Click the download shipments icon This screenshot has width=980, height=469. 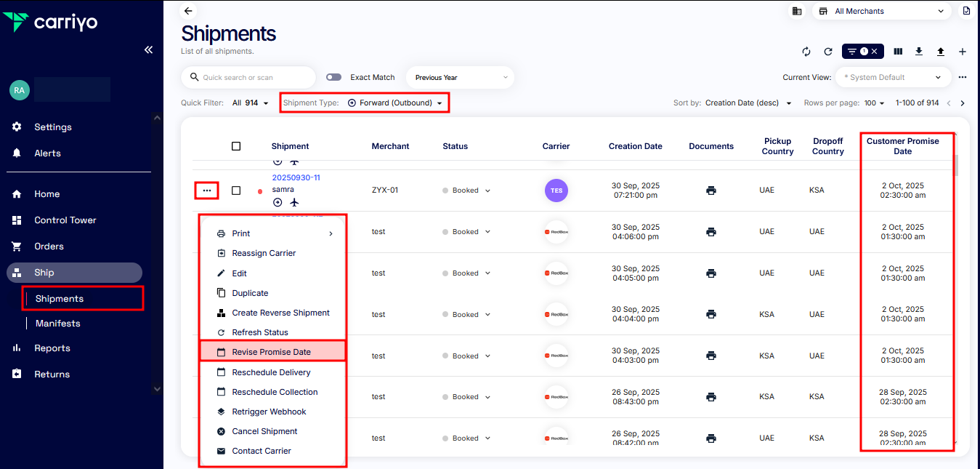click(x=919, y=52)
